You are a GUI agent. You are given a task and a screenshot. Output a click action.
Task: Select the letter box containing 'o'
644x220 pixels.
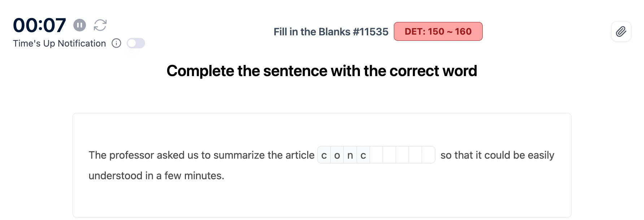(337, 155)
